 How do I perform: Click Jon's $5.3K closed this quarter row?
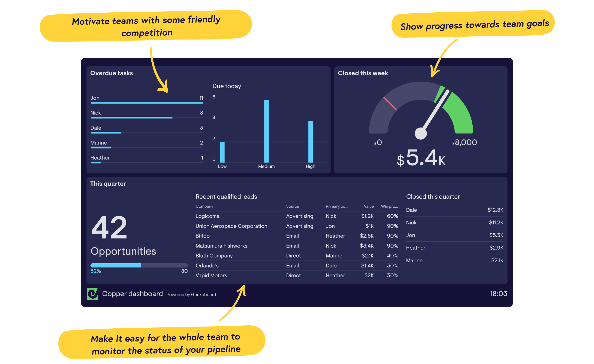pos(455,235)
